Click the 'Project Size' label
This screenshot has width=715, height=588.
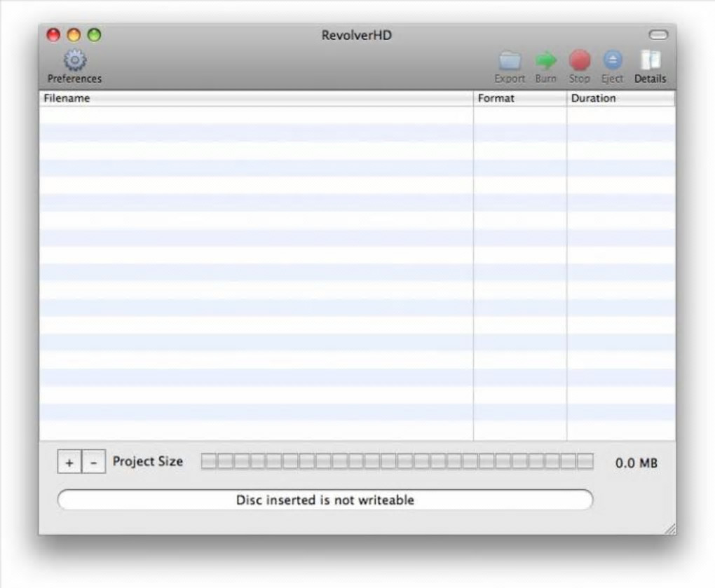[x=148, y=461]
